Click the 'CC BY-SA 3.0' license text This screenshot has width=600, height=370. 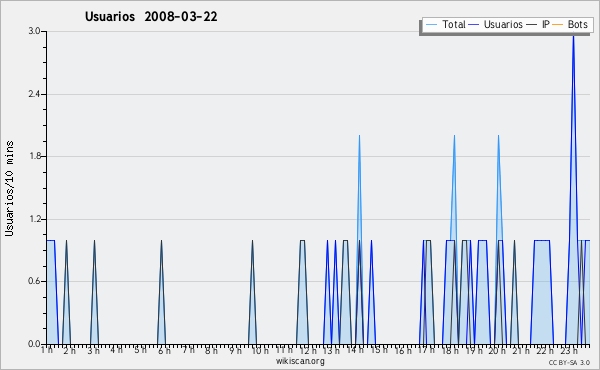pyautogui.click(x=569, y=363)
